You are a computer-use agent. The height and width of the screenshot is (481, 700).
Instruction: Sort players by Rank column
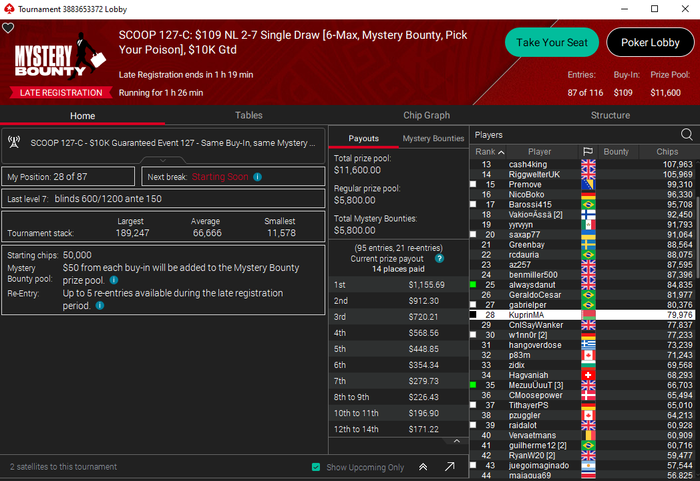click(x=489, y=152)
